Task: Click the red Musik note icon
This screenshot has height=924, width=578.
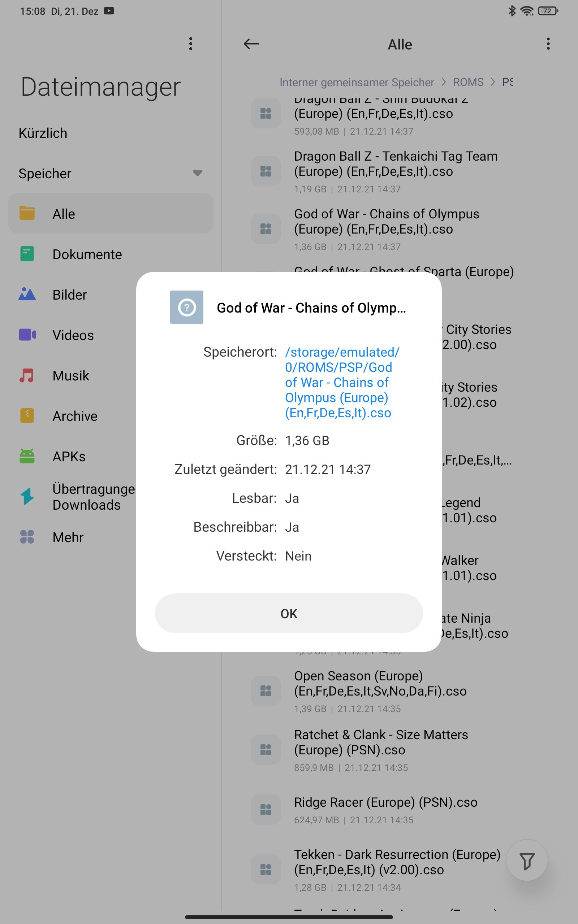Action: click(27, 375)
